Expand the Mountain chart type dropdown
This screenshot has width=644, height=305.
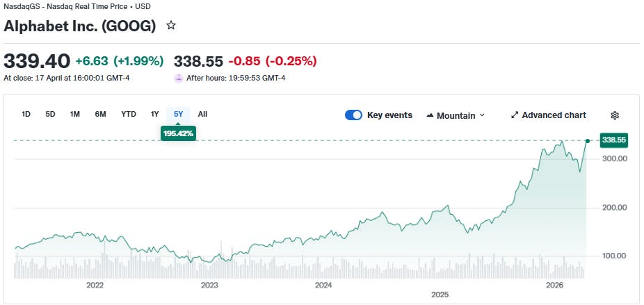point(482,115)
